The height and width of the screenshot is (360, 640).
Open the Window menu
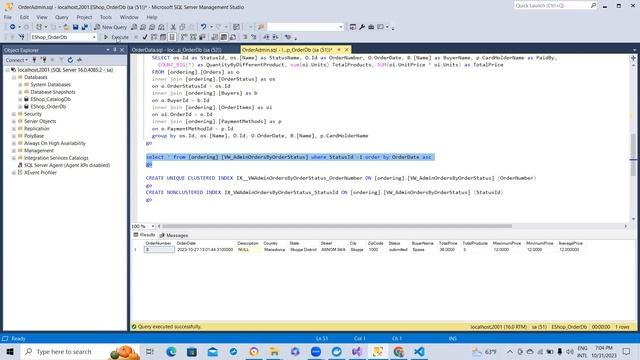coord(129,17)
